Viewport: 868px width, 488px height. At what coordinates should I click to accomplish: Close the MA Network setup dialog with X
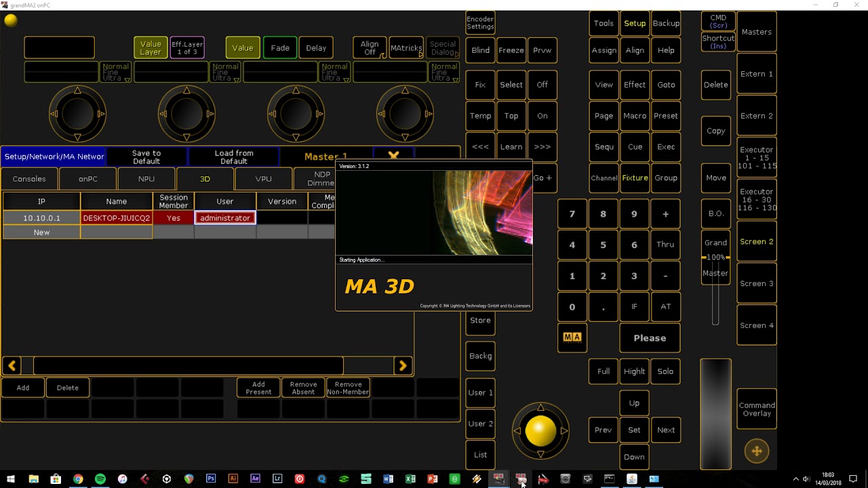point(393,155)
